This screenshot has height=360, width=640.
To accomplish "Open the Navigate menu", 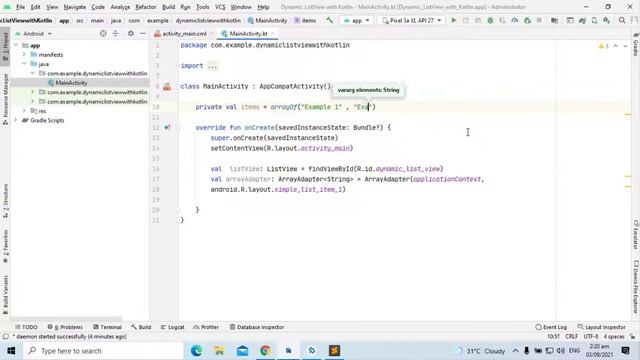I will tap(75, 7).
